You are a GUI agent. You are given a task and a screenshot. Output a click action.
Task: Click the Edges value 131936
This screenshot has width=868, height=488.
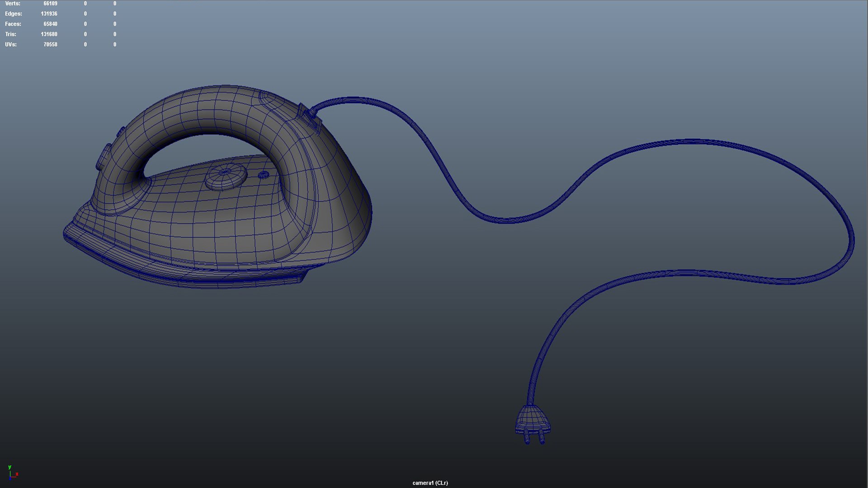(x=49, y=14)
